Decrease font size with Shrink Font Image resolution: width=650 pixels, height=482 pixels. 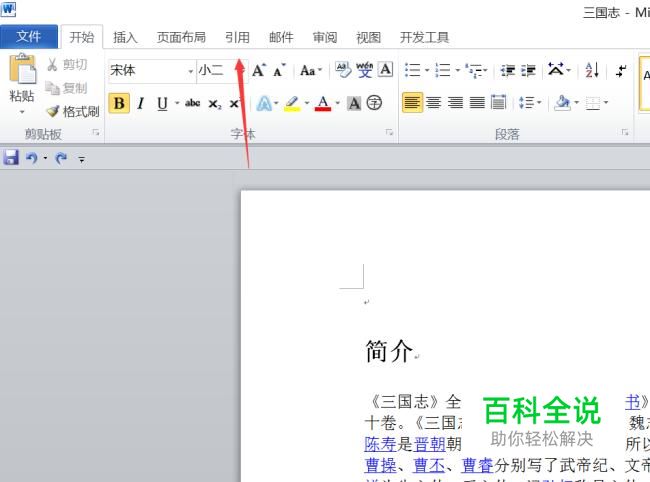280,70
